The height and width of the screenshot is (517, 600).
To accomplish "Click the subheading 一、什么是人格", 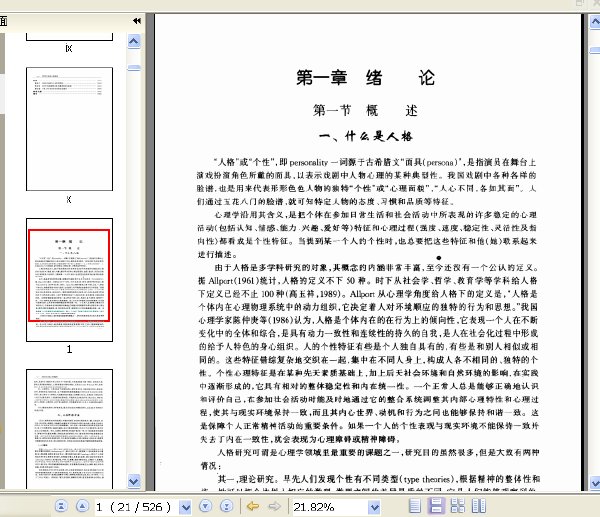I will click(365, 136).
